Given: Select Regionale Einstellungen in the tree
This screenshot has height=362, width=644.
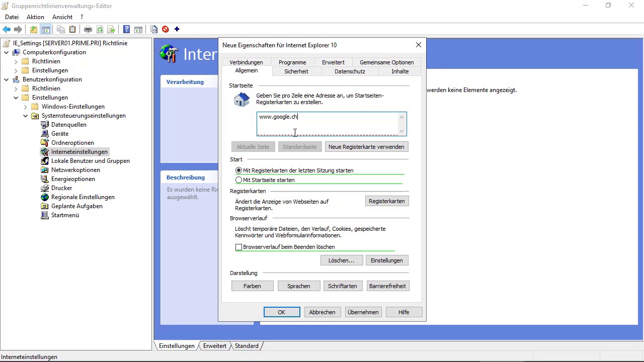Looking at the screenshot, I should pyautogui.click(x=83, y=197).
